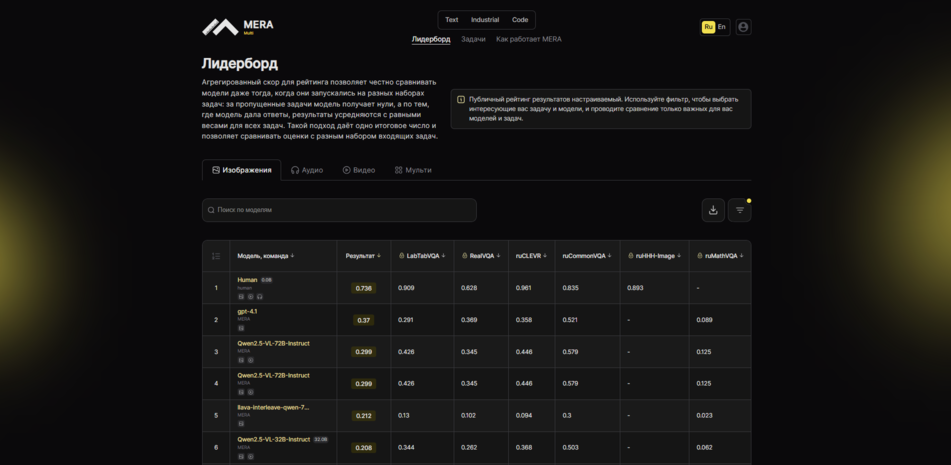Click the search magnifier icon
This screenshot has width=951, height=465.
[x=211, y=210]
